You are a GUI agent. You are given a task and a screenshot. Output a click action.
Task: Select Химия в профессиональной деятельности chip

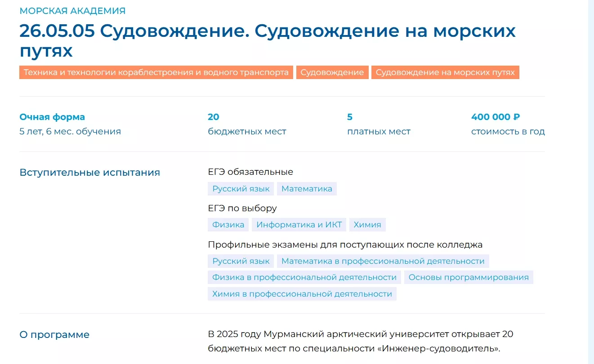pyautogui.click(x=302, y=294)
